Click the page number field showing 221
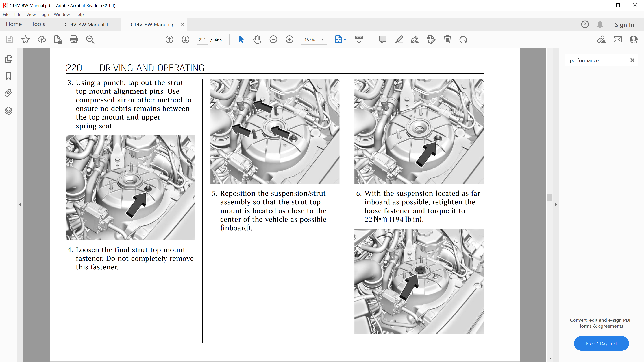 click(202, 40)
